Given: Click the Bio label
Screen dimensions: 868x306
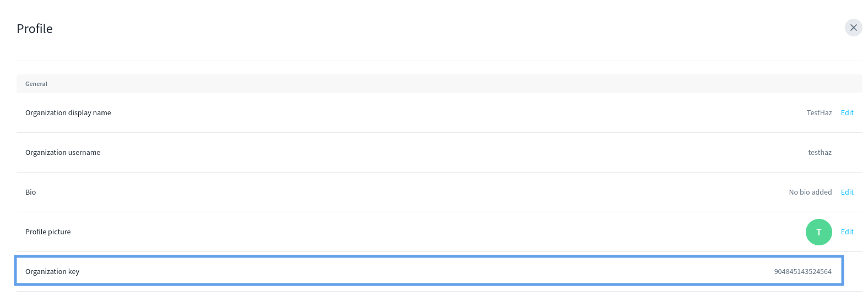Looking at the screenshot, I should click(31, 192).
